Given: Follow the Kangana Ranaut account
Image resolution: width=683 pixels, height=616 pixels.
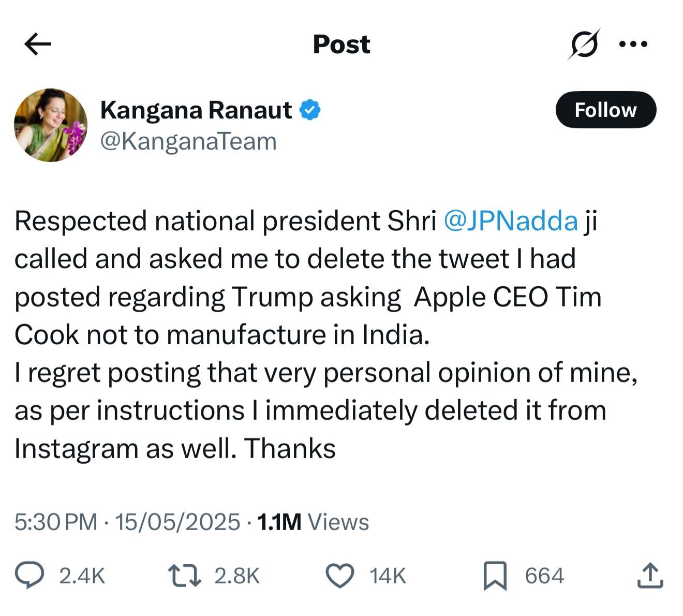Looking at the screenshot, I should (x=605, y=110).
